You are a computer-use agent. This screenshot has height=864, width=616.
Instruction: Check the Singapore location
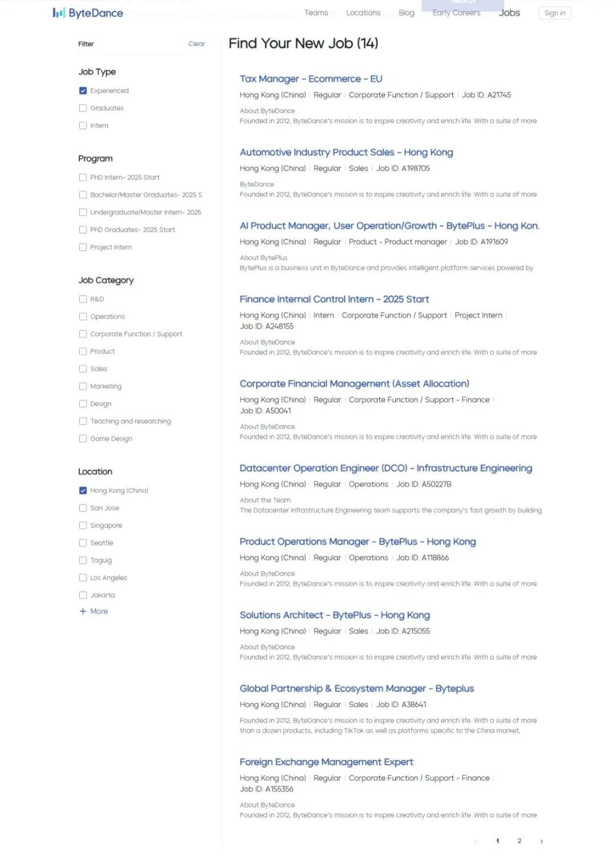click(83, 526)
